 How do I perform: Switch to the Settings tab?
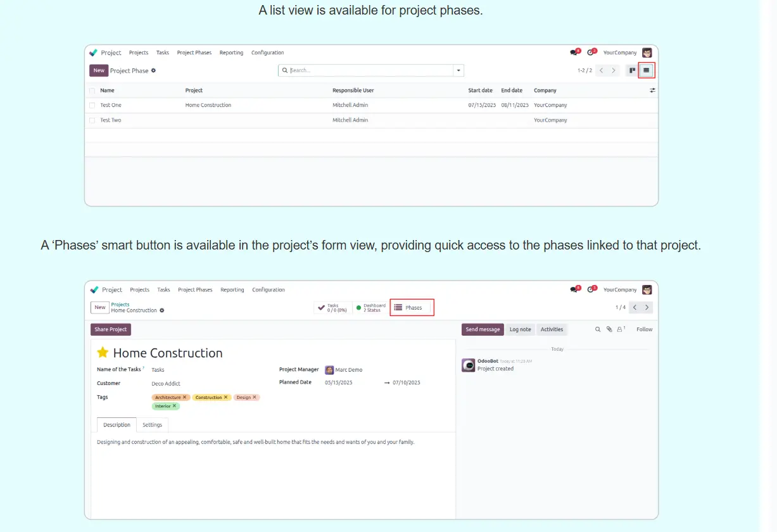coord(152,425)
